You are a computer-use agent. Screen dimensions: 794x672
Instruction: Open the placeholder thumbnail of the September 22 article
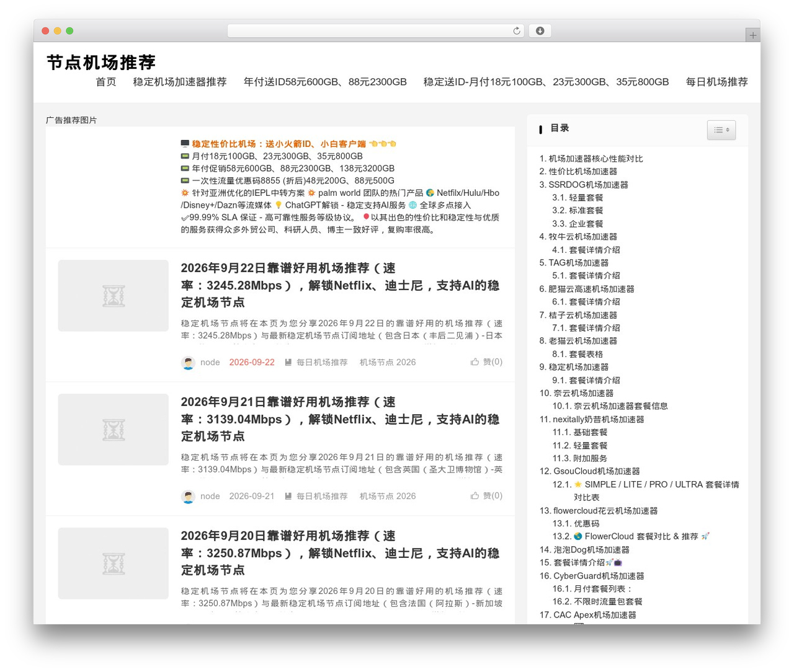click(114, 296)
